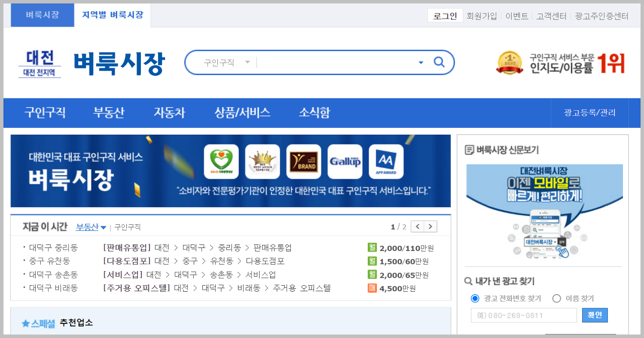Open the 이벤트 link
The image size is (644, 338).
click(x=517, y=16)
